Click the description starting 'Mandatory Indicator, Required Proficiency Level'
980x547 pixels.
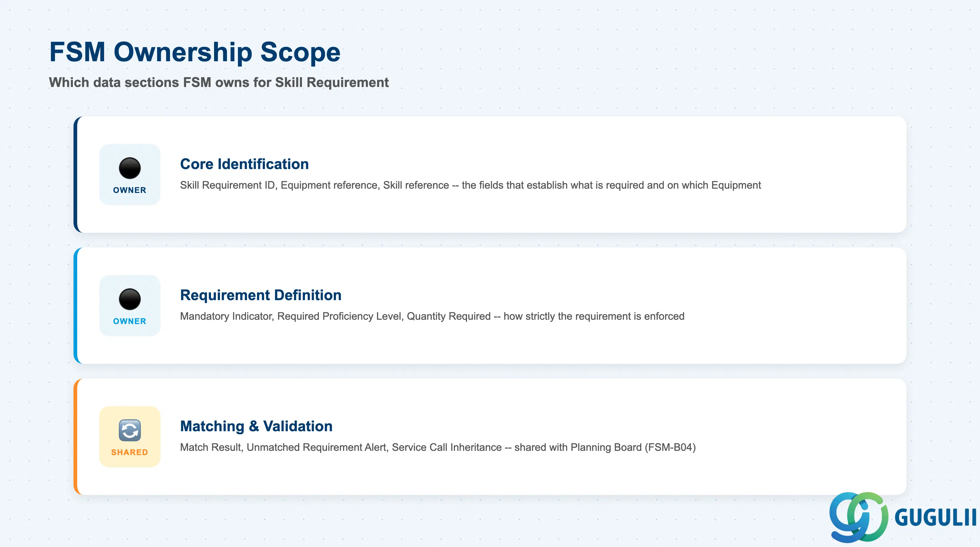(432, 316)
